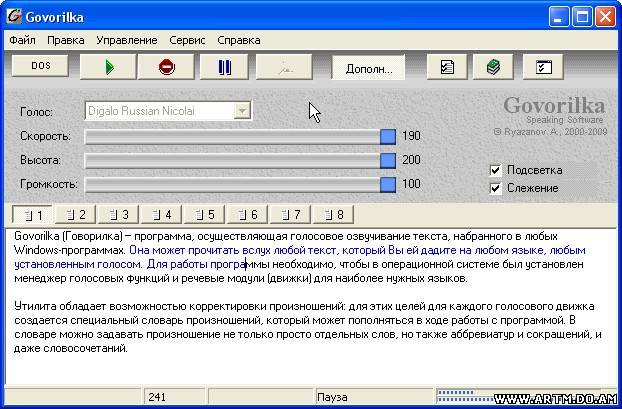This screenshot has height=409, width=622.
Task: Open the green books dictionary icon
Action: [493, 67]
